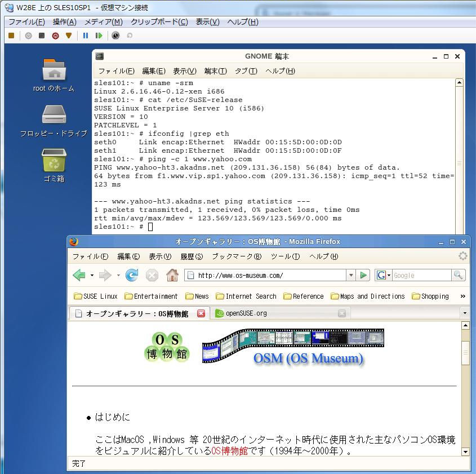476x474 pixels.
Task: Click the Firefox logo icon in title bar
Action: (x=74, y=242)
